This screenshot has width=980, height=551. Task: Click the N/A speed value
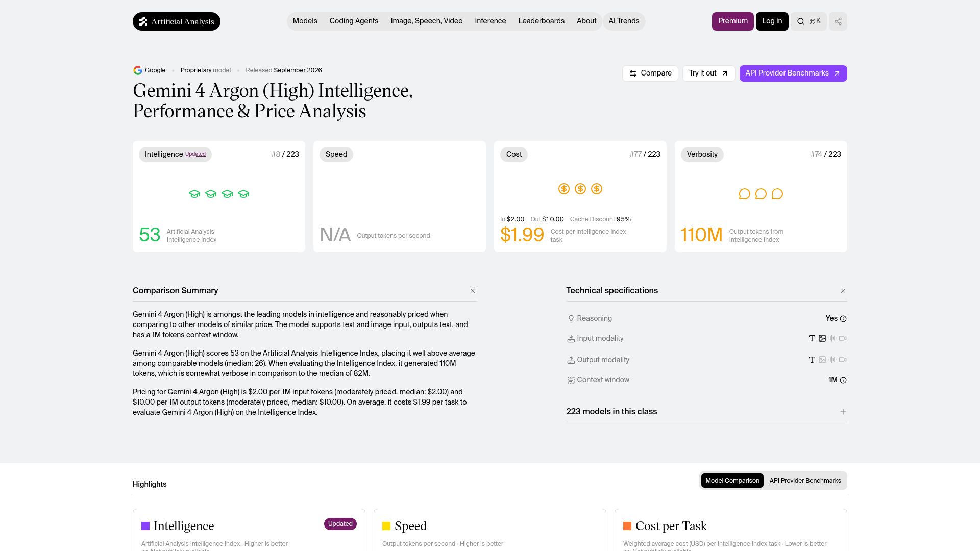point(335,235)
